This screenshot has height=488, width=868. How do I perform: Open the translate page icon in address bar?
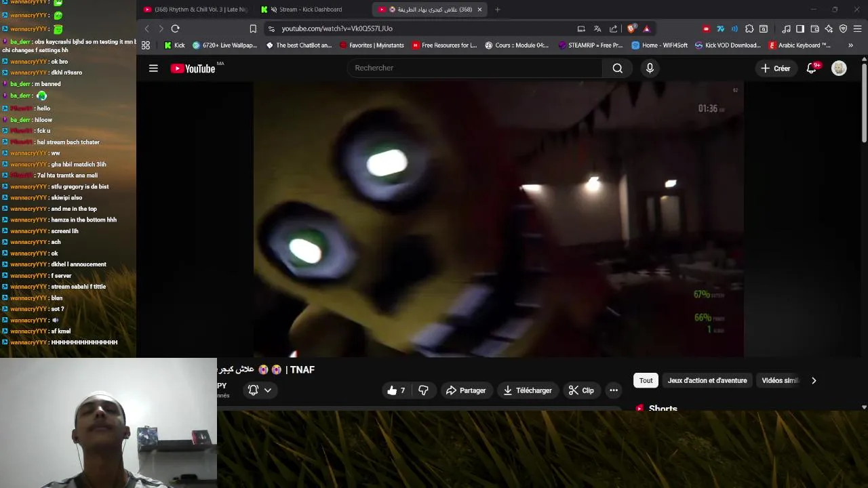[597, 28]
